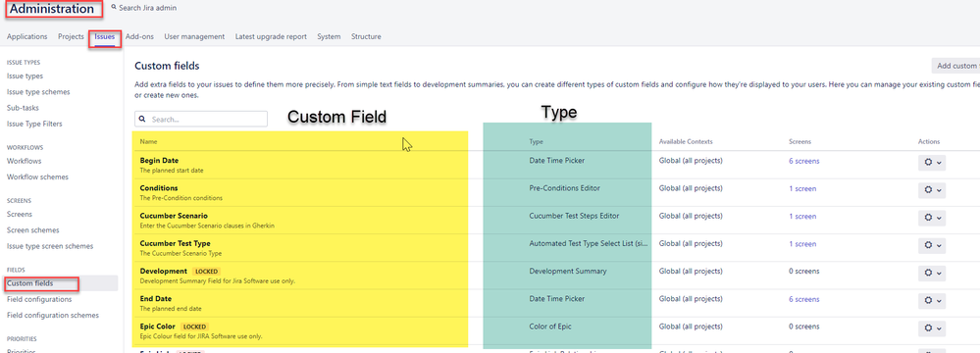Open the Add-ons tab
This screenshot has width=980, height=353.
139,37
